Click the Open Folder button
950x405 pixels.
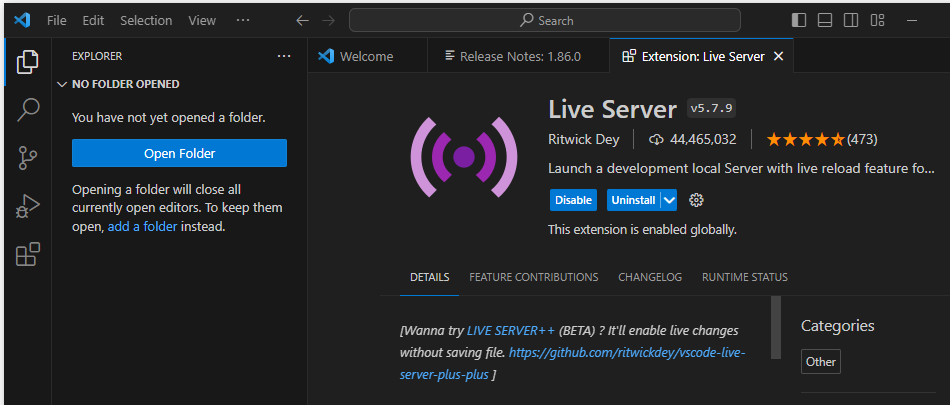179,153
